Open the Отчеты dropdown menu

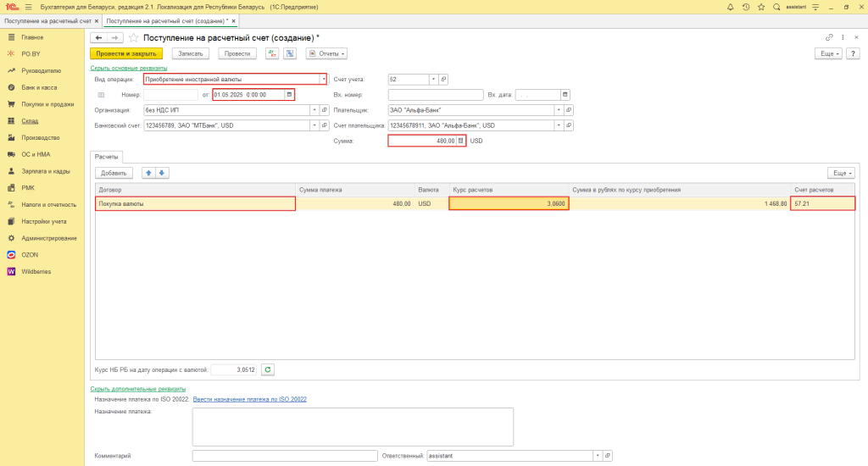click(x=326, y=53)
